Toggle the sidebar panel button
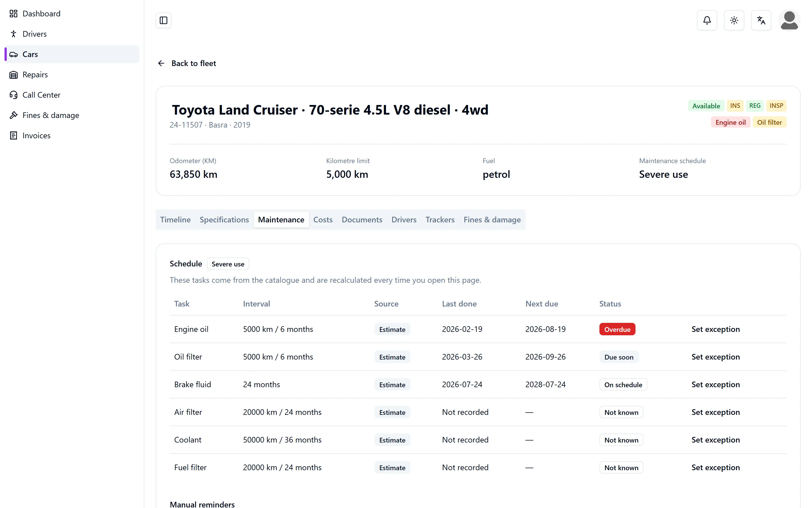812x508 pixels. [x=164, y=20]
